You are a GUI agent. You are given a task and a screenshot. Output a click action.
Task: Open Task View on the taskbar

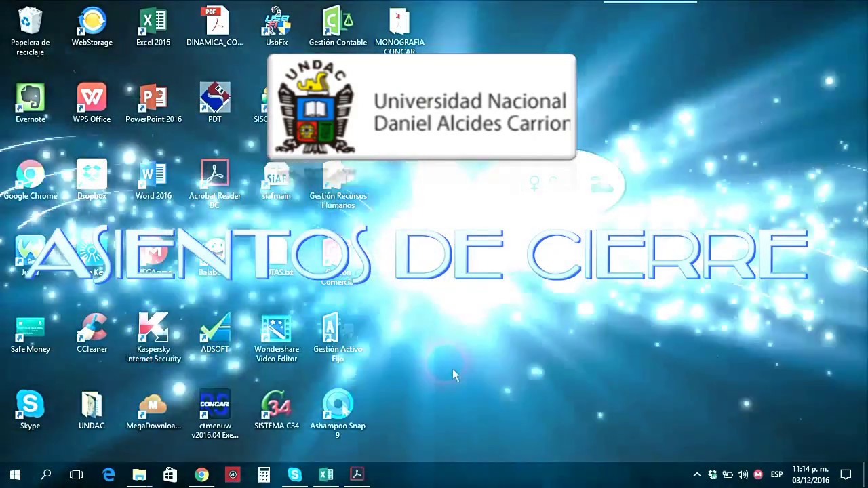[x=77, y=474]
